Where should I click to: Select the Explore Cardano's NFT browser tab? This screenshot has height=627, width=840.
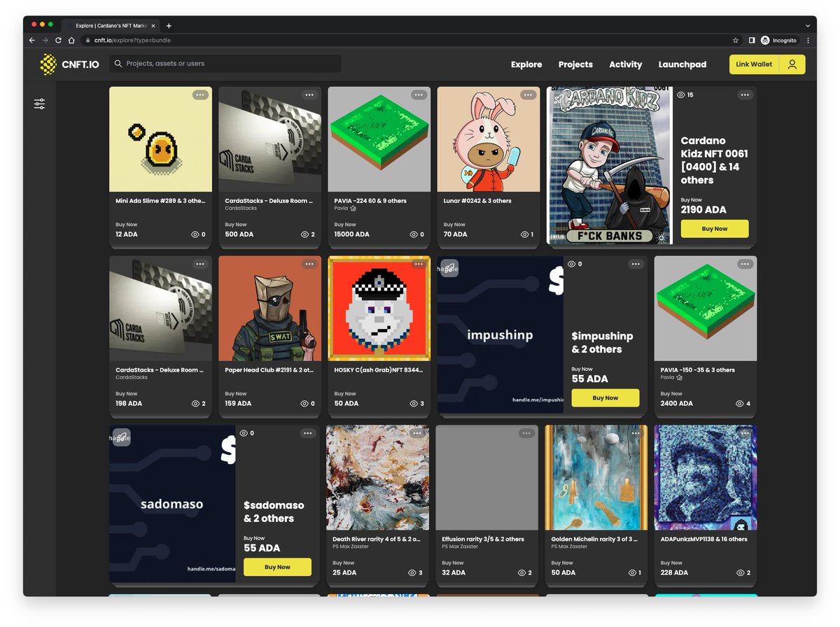[110, 26]
